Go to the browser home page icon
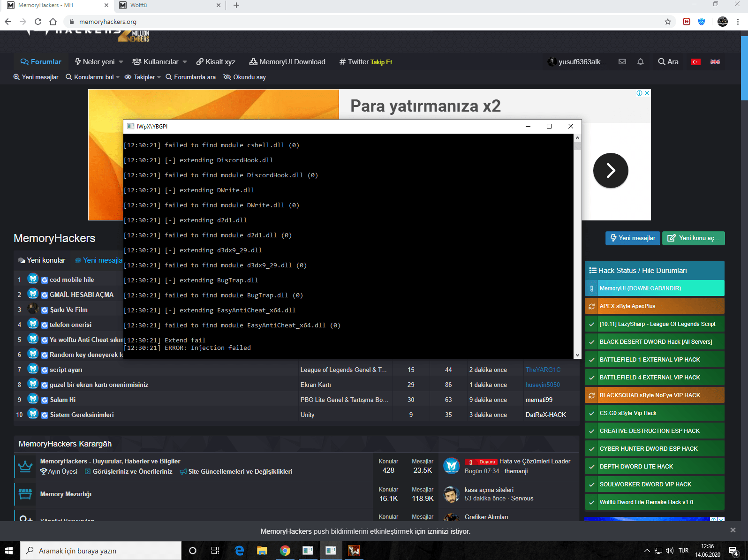Screen dimensions: 748x560 pyautogui.click(x=53, y=22)
